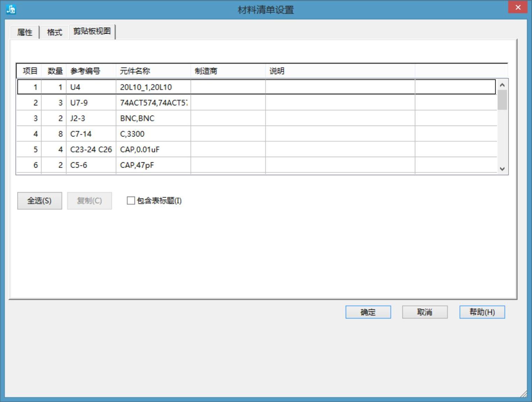Enable the 包含表标题 checkbox
The height and width of the screenshot is (402, 532).
pos(131,200)
